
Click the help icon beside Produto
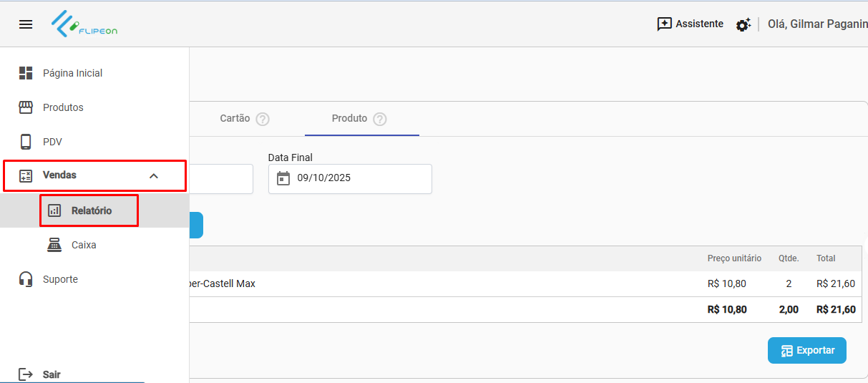pos(380,119)
